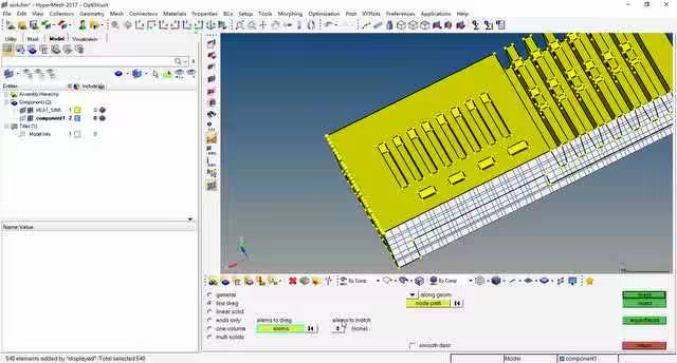677x363 pixels.
Task: Click the open model folder icon
Action: (x=22, y=25)
